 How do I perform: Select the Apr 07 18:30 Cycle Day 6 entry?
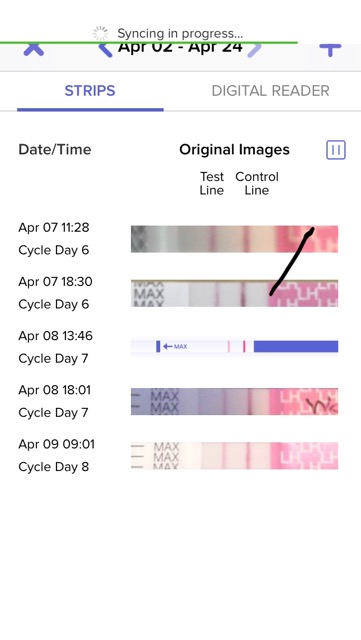(55, 293)
